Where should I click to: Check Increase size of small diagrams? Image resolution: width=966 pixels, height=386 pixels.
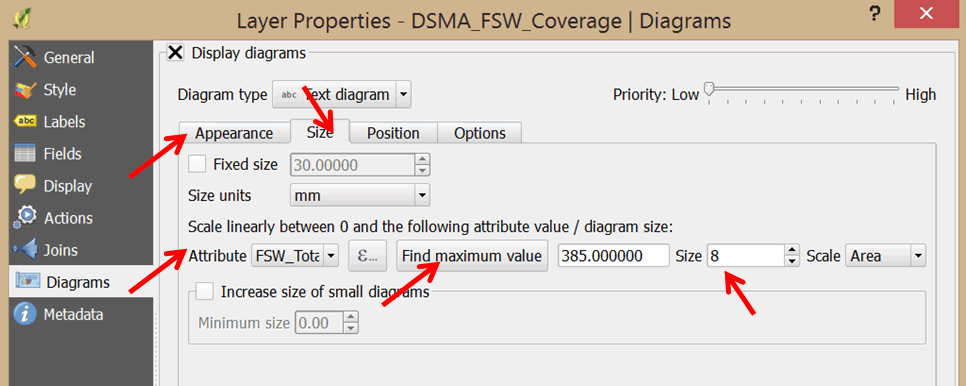[x=204, y=291]
